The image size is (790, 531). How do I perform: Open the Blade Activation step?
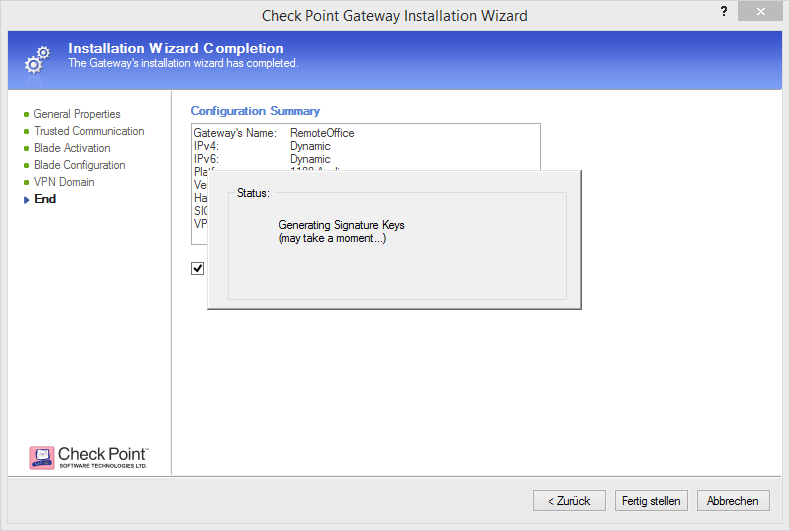pos(72,148)
